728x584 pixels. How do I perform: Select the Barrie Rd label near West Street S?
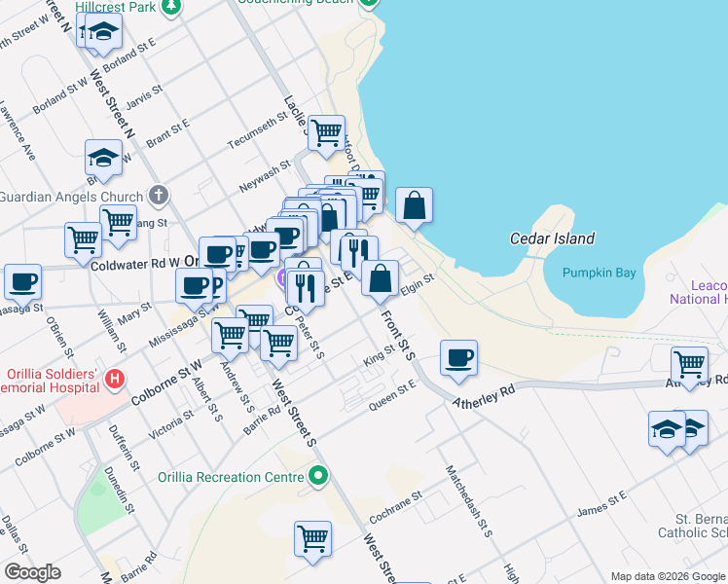[262, 420]
